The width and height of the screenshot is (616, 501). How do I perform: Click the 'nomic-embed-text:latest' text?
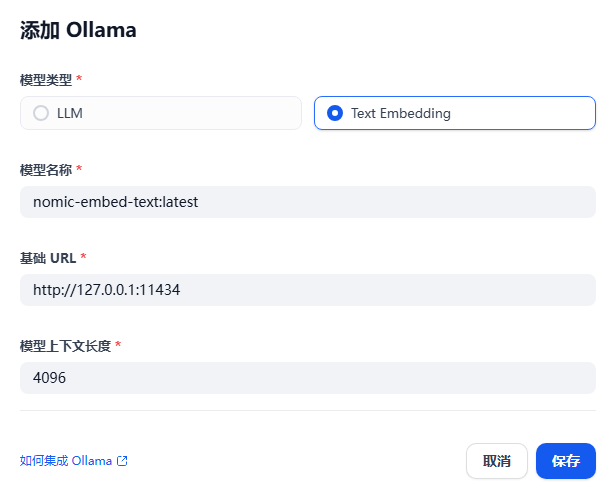[x=116, y=202]
